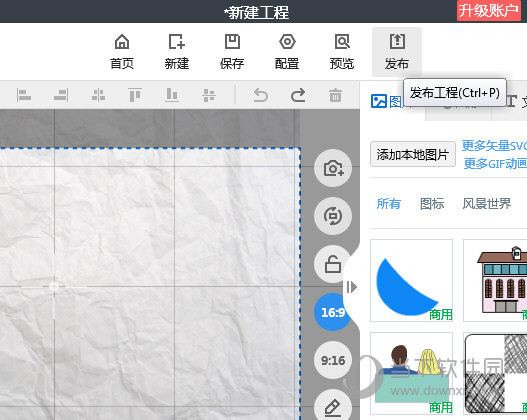527x420 pixels.
Task: Save the project with 保存
Action: (x=232, y=52)
